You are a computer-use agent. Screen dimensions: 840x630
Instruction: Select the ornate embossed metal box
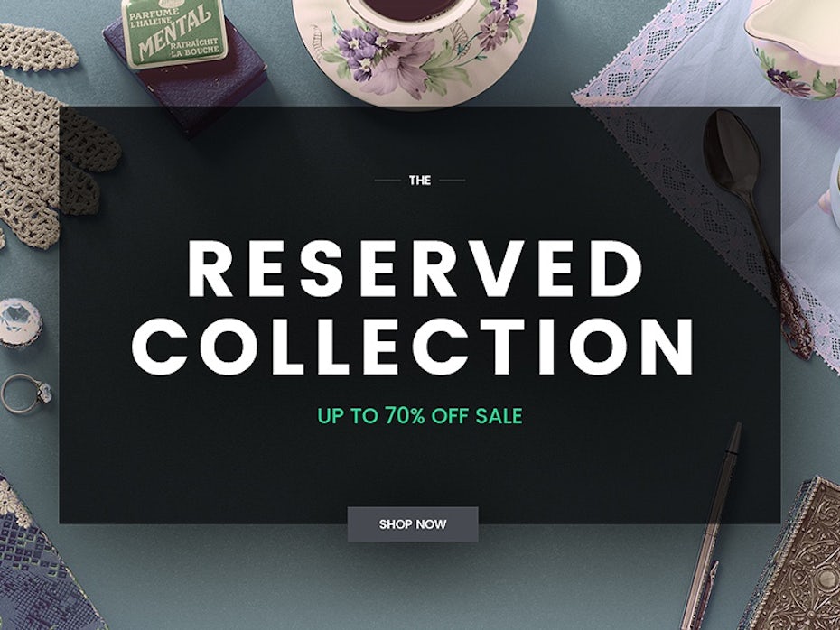click(793, 557)
